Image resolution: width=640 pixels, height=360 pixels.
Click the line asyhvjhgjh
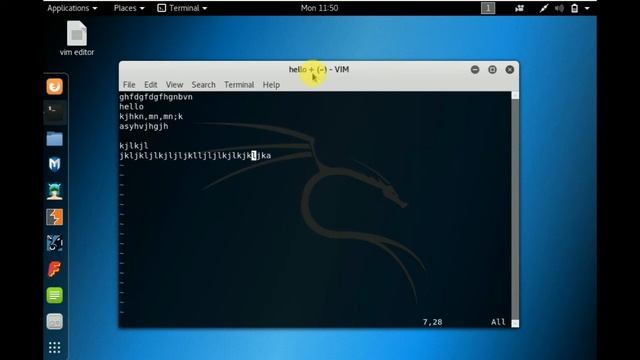[x=144, y=126]
